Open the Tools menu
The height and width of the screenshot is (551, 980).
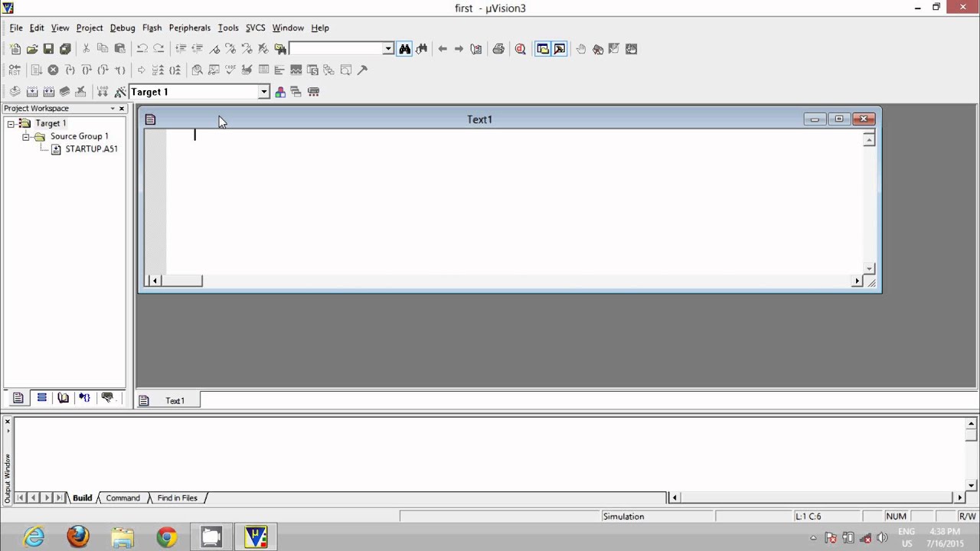[x=228, y=28]
